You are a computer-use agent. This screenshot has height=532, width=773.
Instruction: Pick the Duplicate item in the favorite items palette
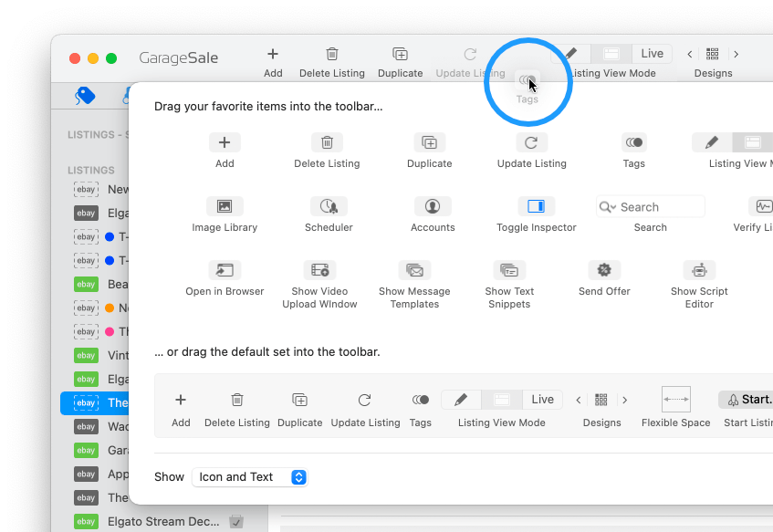[x=429, y=142]
